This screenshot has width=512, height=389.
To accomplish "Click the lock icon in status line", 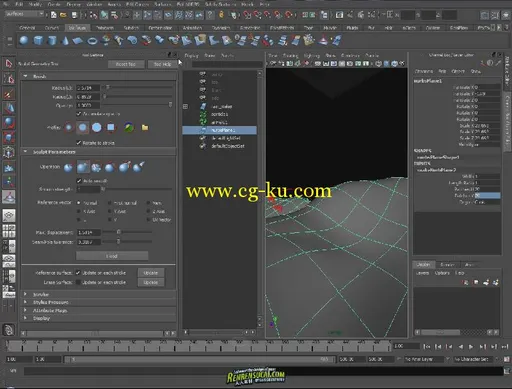I will coord(221,14).
